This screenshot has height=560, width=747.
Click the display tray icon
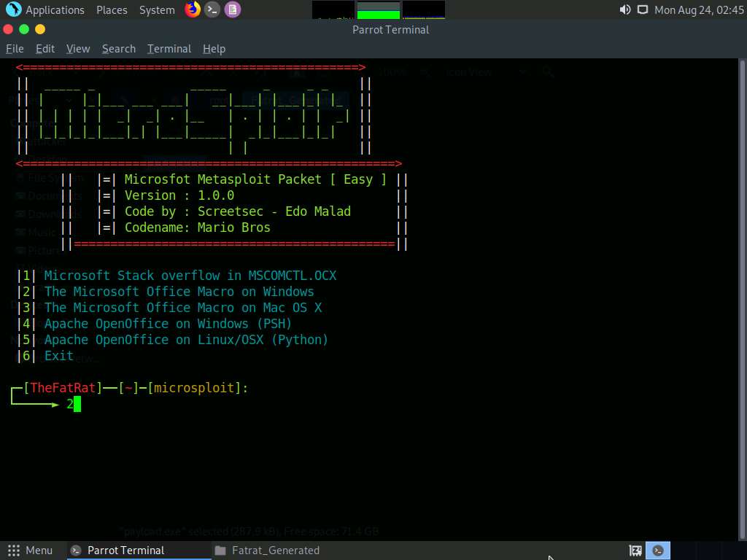tap(643, 9)
